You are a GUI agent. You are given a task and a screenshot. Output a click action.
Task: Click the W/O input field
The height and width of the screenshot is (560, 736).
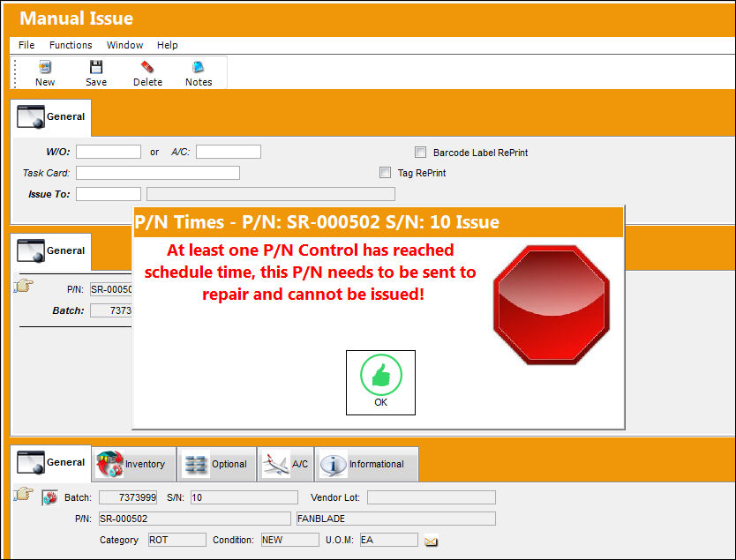[109, 152]
